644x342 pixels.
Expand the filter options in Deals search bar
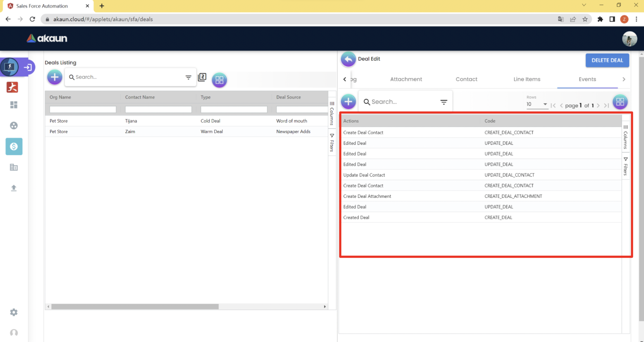(x=188, y=77)
